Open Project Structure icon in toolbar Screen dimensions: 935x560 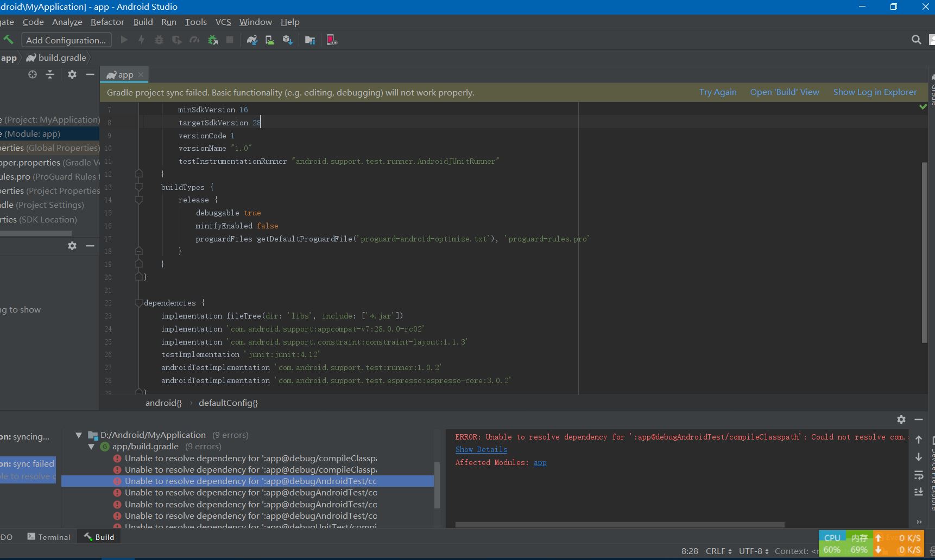tap(310, 40)
